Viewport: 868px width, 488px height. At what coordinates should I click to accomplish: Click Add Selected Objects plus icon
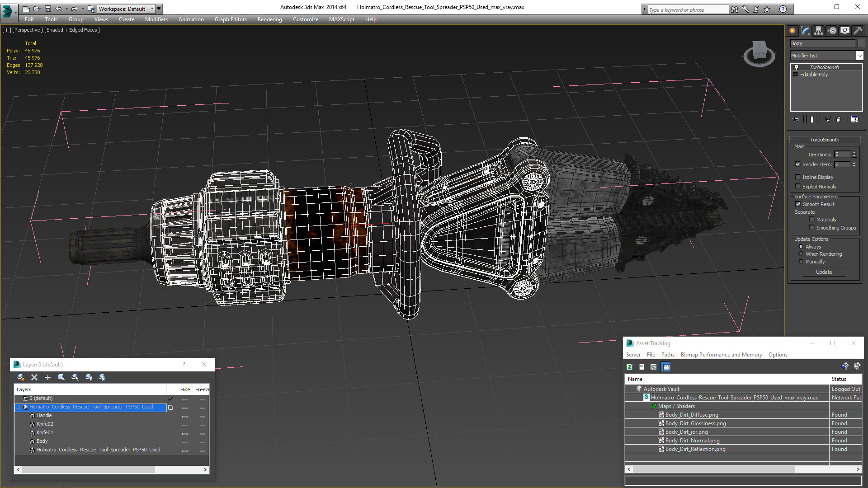48,377
